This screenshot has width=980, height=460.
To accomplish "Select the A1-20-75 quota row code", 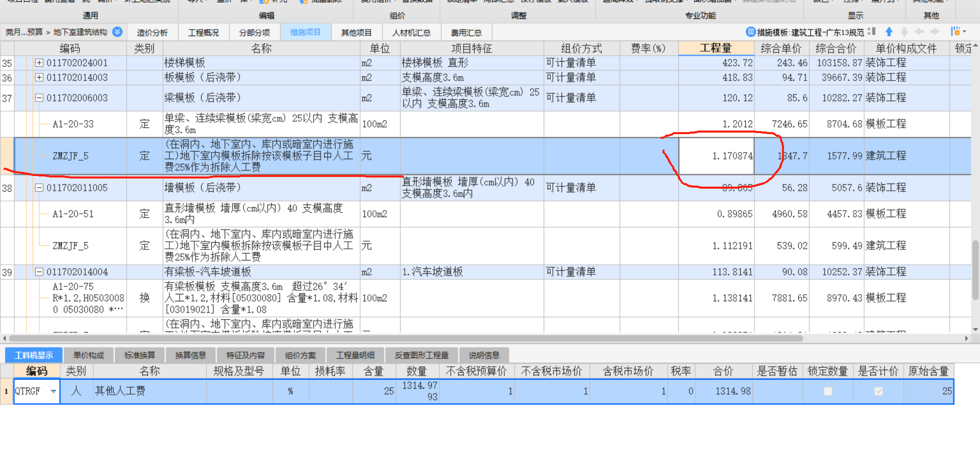I will [x=73, y=287].
